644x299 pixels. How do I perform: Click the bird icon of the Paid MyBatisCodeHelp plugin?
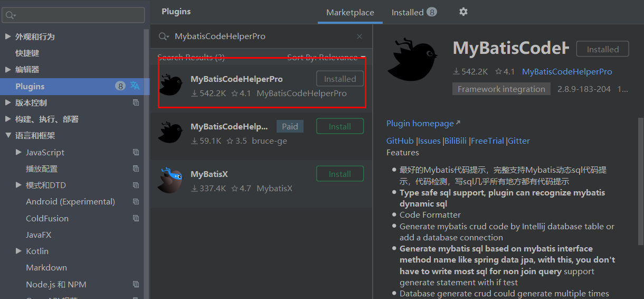171,133
